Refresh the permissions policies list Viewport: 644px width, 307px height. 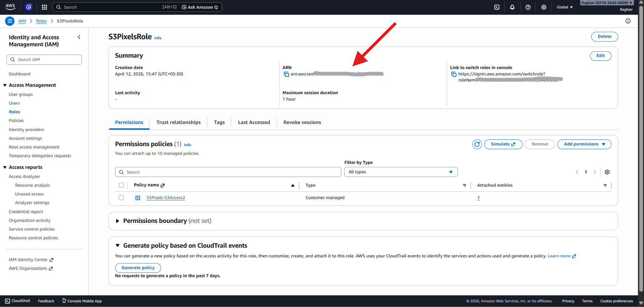477,144
